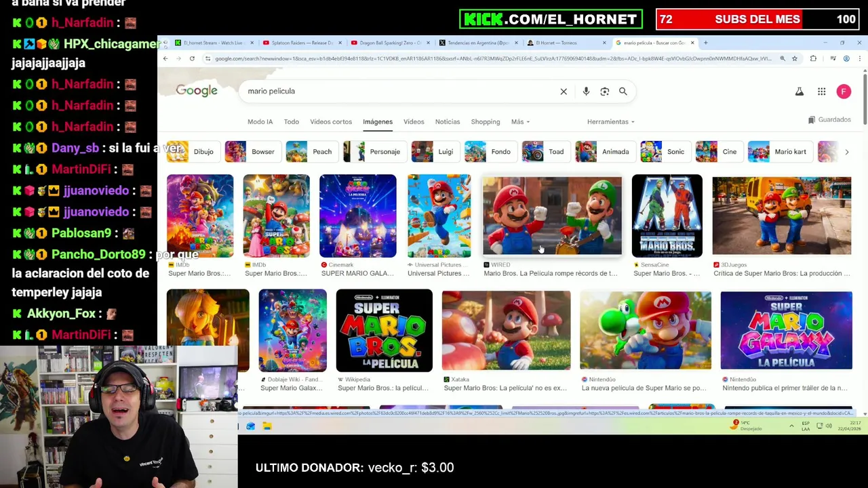Screen dimensions: 868x488
Task: Filter images by Sonic chip
Action: tap(665, 152)
